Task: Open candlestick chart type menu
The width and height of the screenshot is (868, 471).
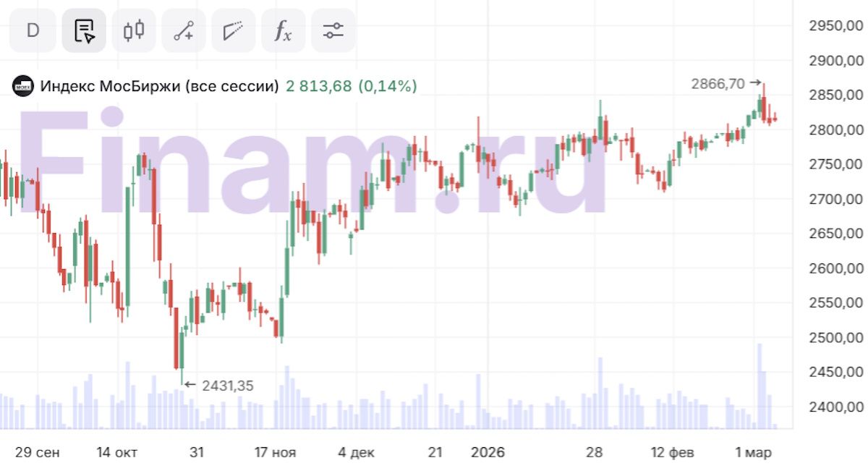Action: click(134, 30)
